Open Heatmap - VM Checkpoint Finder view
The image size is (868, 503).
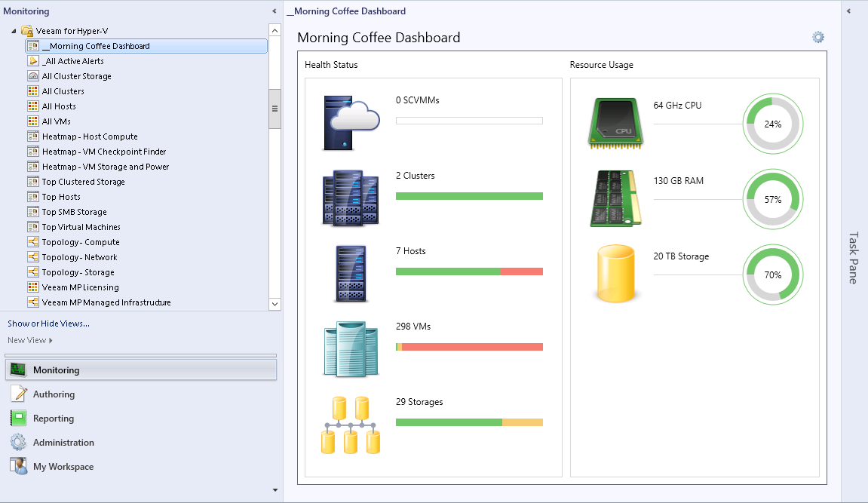104,152
